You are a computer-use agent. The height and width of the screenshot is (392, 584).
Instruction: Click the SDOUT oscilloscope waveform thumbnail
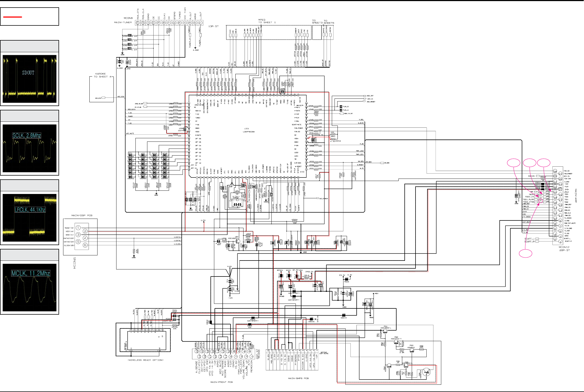pyautogui.click(x=30, y=79)
